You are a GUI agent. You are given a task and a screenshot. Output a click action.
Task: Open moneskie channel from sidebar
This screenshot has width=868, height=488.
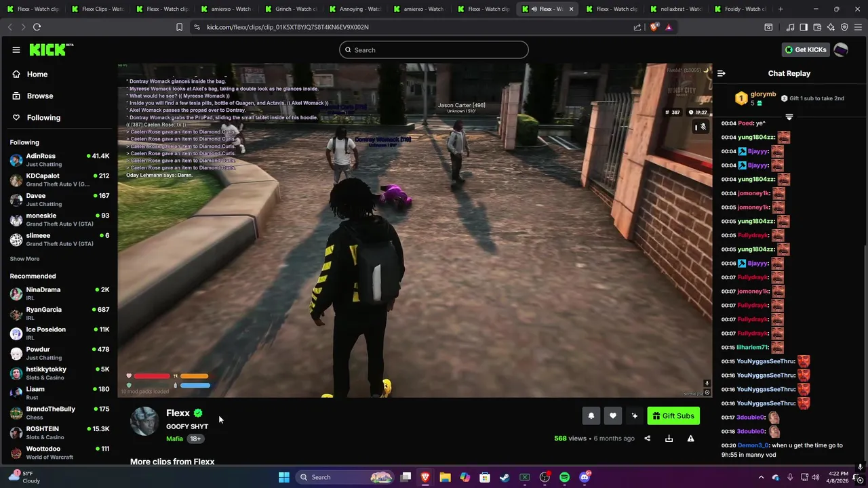tap(59, 219)
